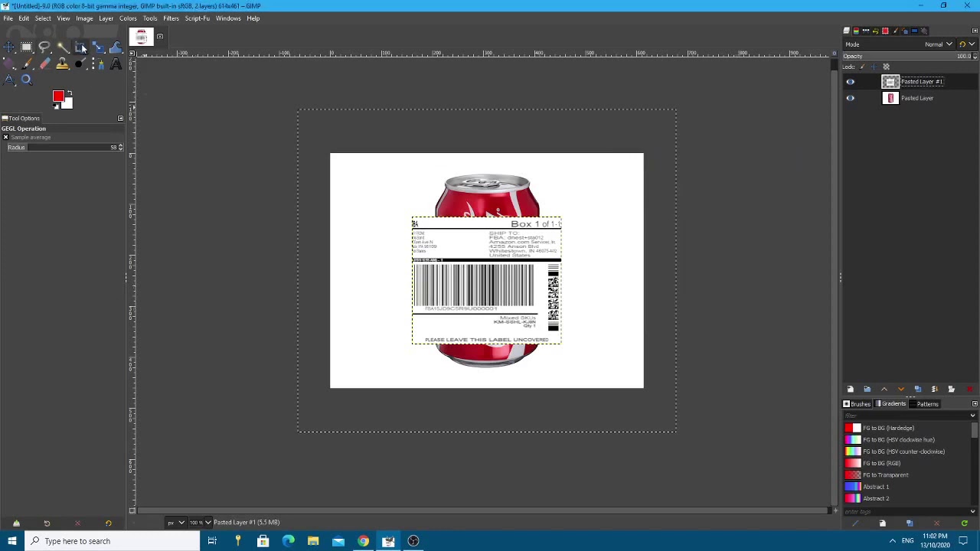Select the Warp Transform tool
Screen dimensions: 980x551
pyautogui.click(x=116, y=47)
